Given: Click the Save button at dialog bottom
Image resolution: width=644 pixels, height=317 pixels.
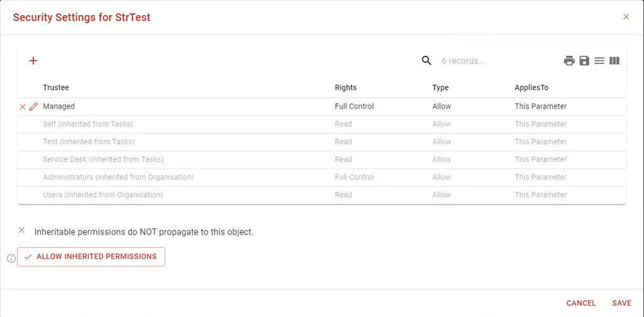Looking at the screenshot, I should point(621,303).
